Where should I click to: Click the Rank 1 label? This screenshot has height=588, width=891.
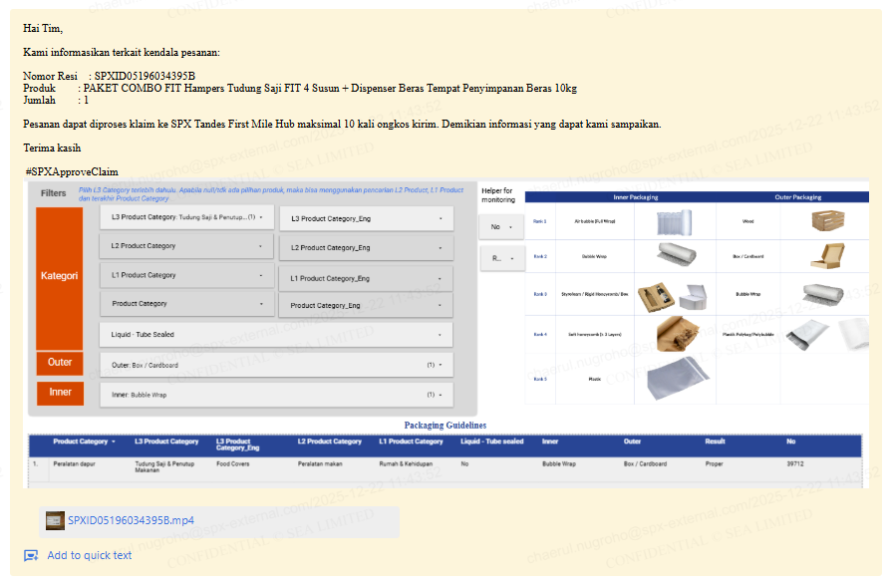tap(540, 221)
